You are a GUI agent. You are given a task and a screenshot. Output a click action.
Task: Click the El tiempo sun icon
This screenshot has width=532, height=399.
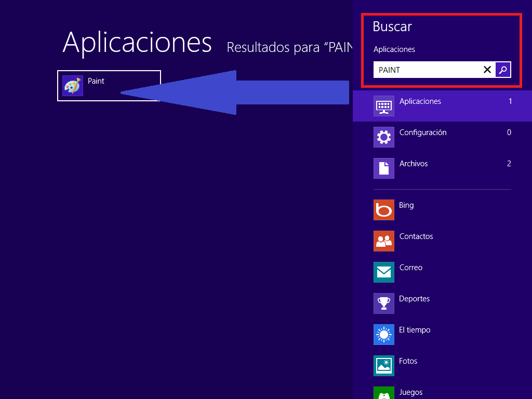(x=384, y=335)
